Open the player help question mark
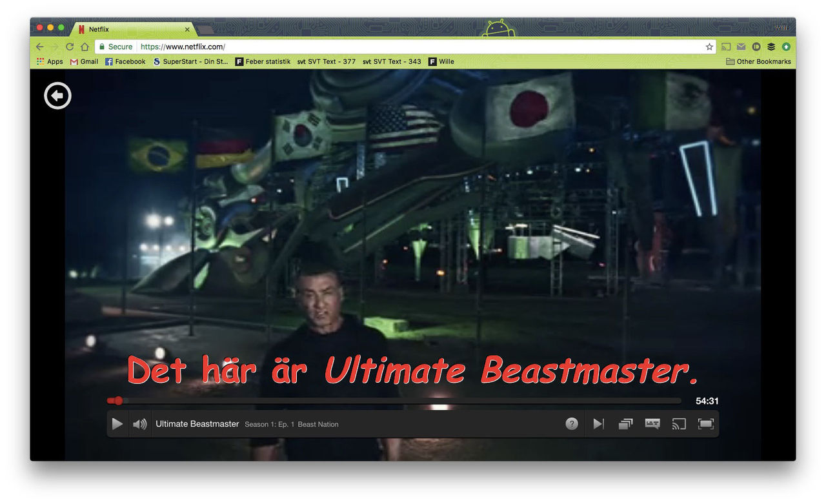This screenshot has width=826, height=504. click(572, 424)
